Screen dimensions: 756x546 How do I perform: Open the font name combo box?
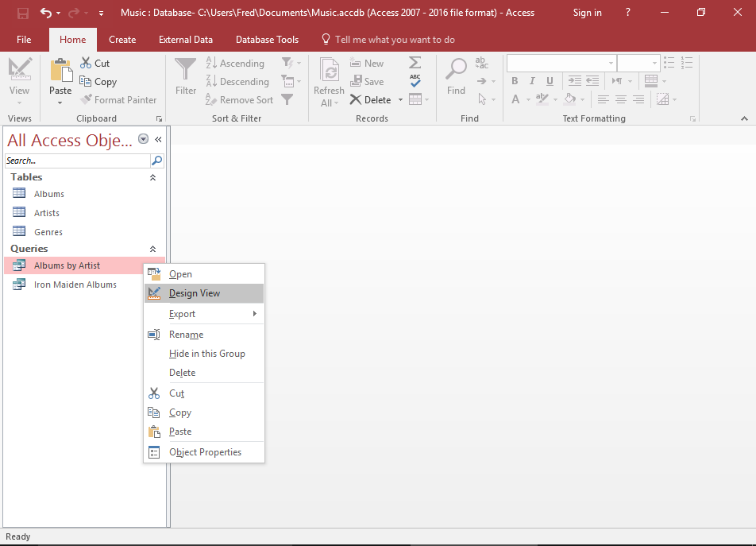[x=561, y=64]
